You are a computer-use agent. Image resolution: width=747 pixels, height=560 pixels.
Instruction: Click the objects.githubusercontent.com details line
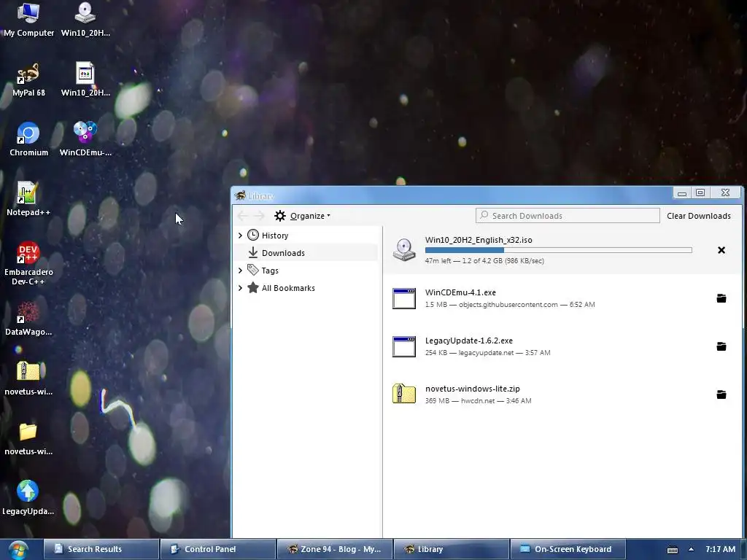[510, 305]
